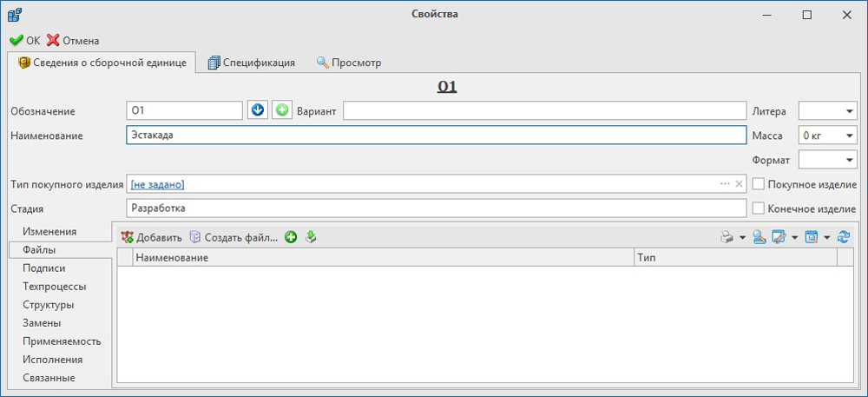868x397 pixels.
Task: Click the refresh icon in files toolbar
Action: pos(844,237)
